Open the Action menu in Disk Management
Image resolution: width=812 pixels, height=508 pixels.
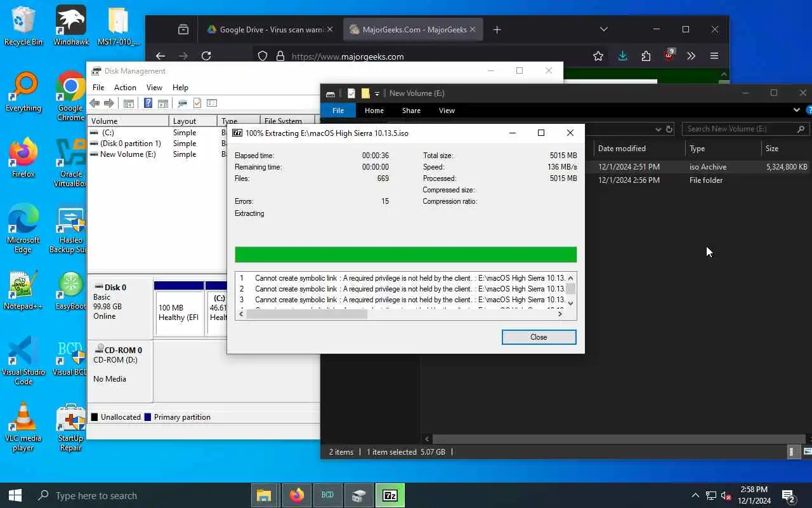click(125, 88)
